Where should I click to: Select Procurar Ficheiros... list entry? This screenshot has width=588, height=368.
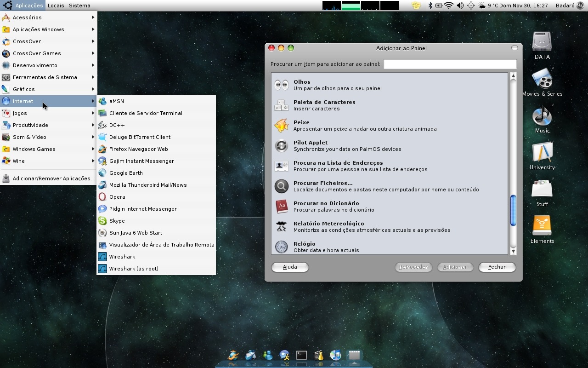pos(390,186)
